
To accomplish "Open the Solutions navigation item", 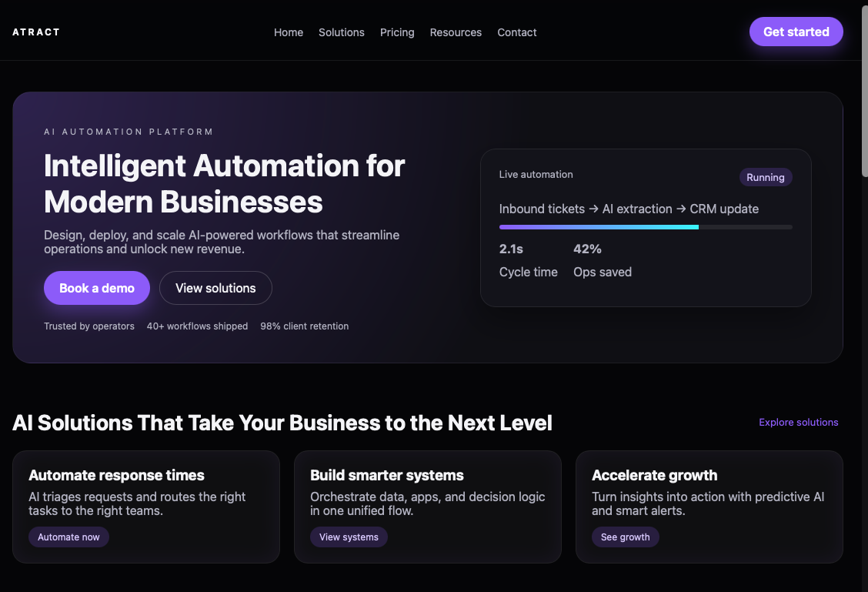I will (x=341, y=32).
